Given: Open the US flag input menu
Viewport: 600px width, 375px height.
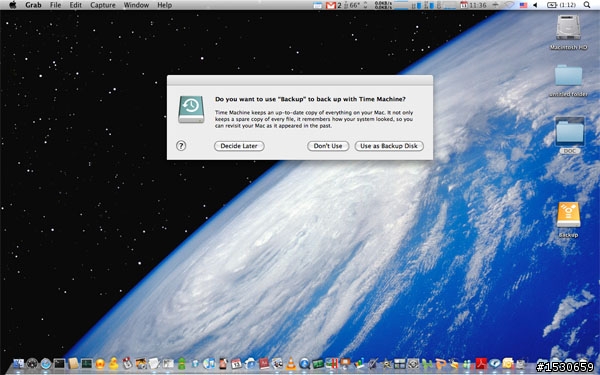Looking at the screenshot, I should click(x=523, y=5).
